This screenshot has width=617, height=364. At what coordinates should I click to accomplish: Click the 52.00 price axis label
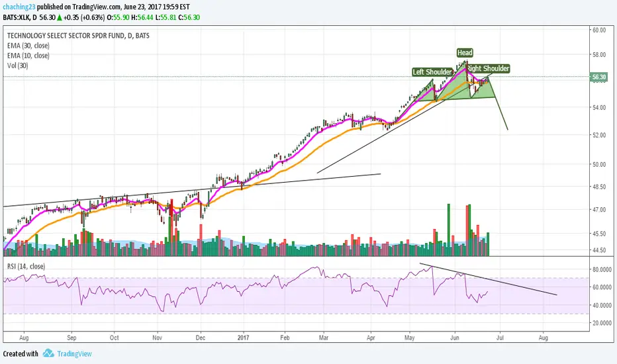click(599, 134)
